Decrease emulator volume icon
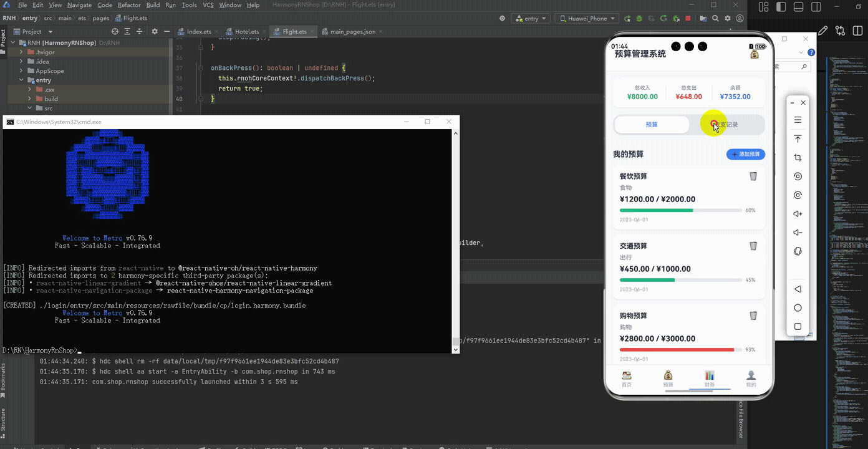 coord(798,233)
